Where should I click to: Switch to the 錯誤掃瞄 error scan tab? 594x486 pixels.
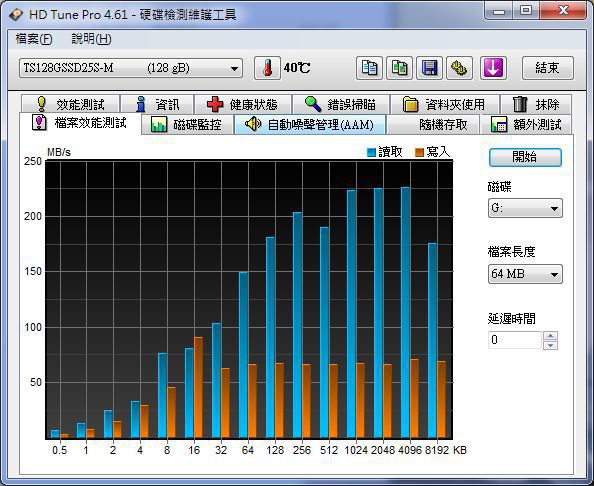coord(341,104)
